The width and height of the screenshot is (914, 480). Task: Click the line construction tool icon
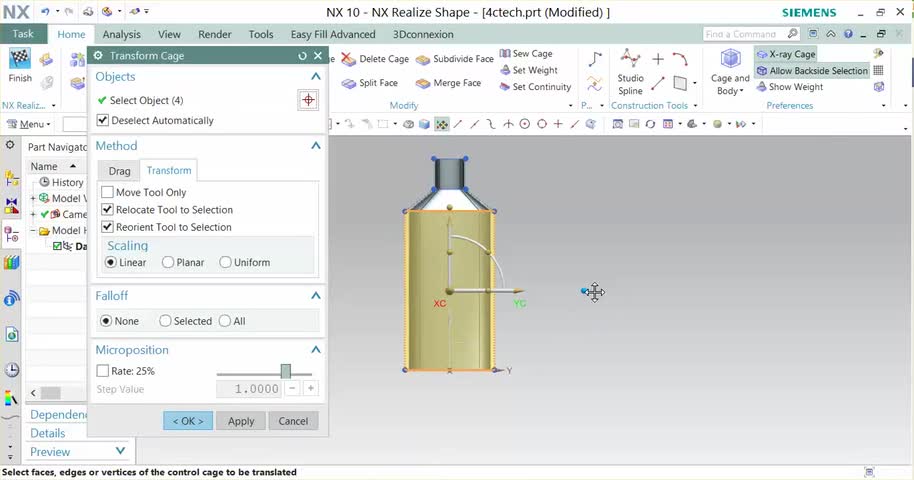(658, 83)
